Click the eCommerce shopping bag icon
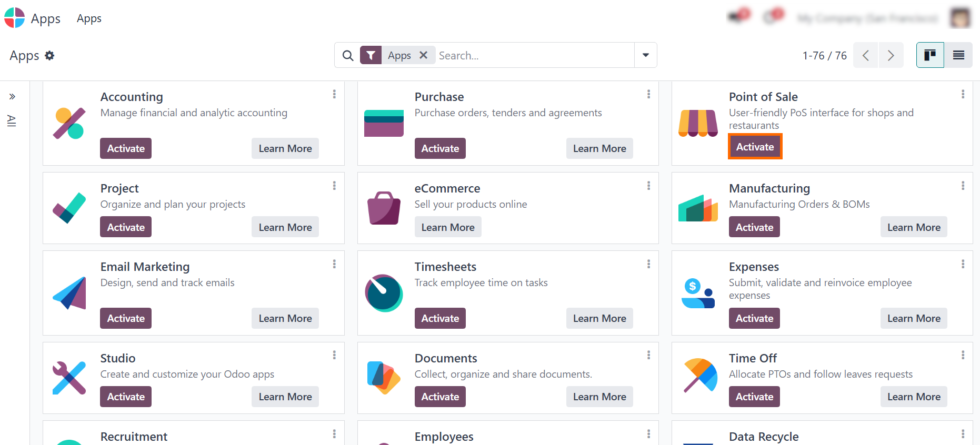Image resolution: width=980 pixels, height=445 pixels. click(384, 208)
